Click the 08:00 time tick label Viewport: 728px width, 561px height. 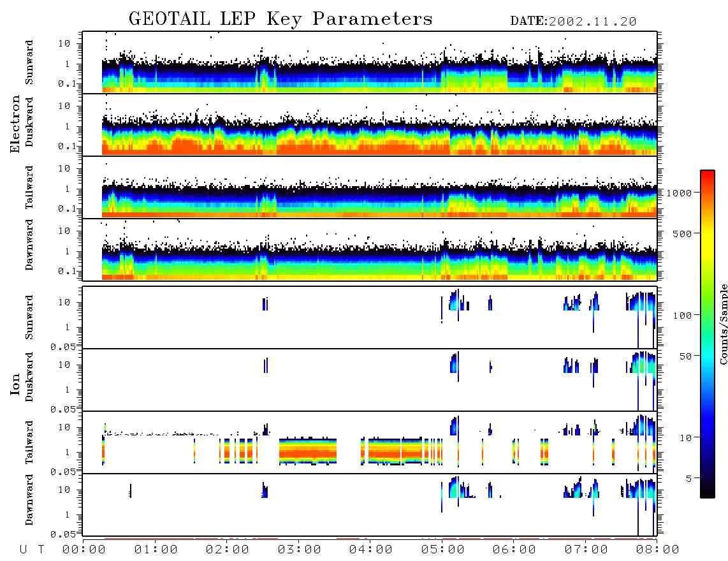pyautogui.click(x=657, y=550)
